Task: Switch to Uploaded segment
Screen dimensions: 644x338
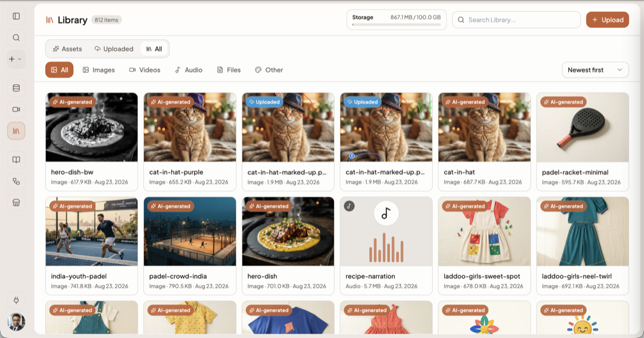Action: 114,49
